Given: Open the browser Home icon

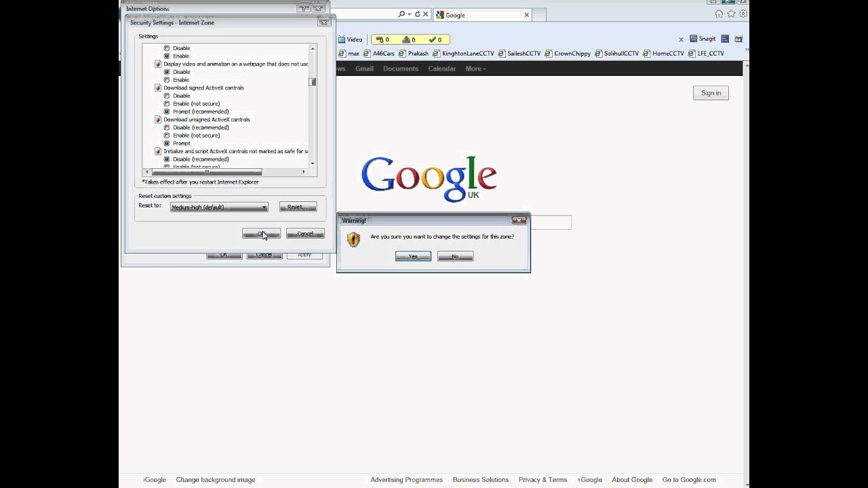Looking at the screenshot, I should (719, 14).
